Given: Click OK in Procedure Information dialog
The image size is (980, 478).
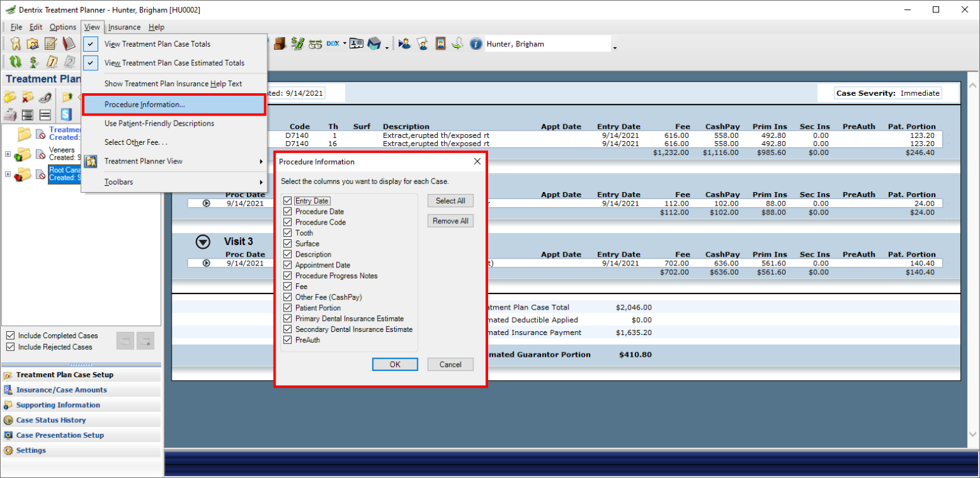Looking at the screenshot, I should 394,364.
